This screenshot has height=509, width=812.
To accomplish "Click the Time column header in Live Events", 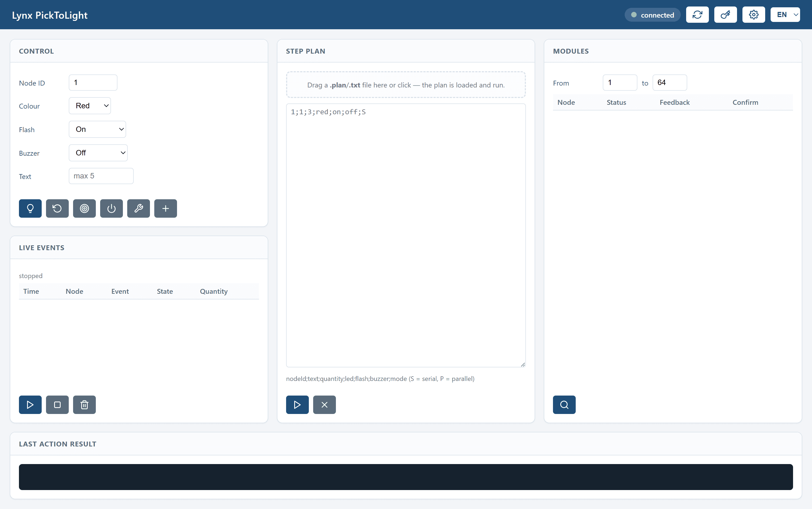I will click(x=31, y=292).
